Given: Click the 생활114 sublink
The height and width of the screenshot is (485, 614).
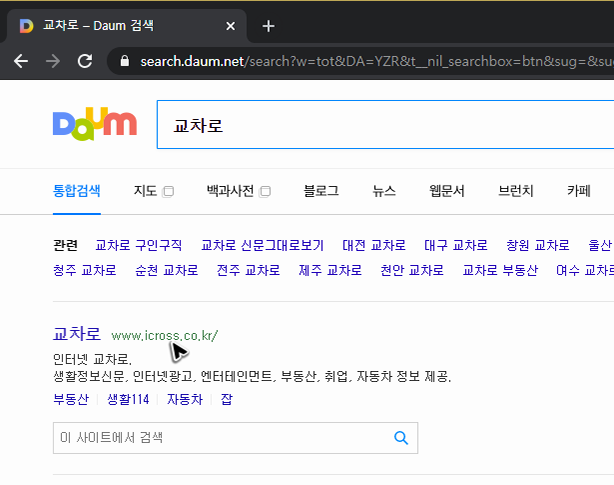Looking at the screenshot, I should point(128,399).
